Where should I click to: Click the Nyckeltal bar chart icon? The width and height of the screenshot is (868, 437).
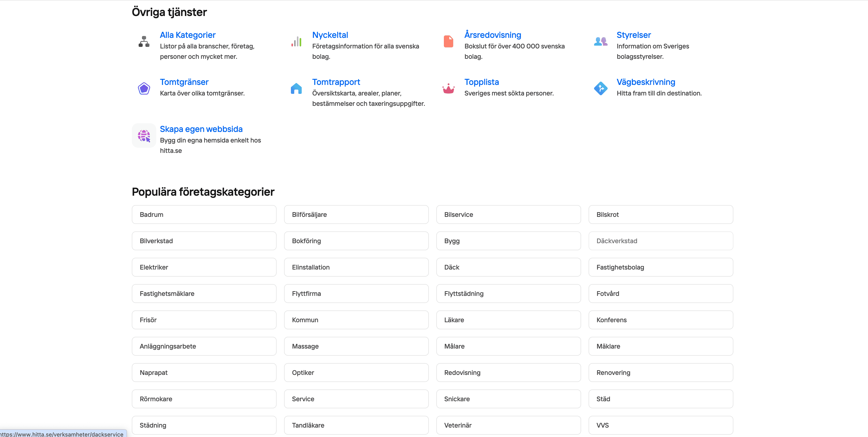point(296,41)
